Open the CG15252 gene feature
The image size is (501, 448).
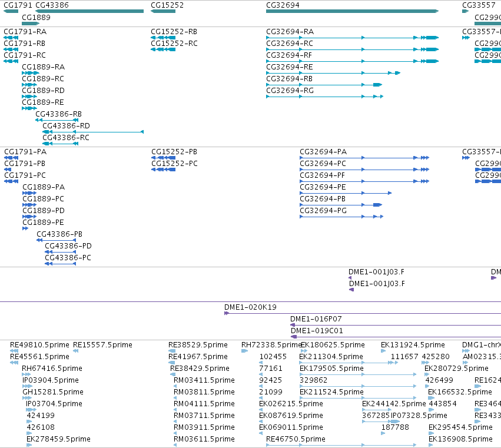163,11
